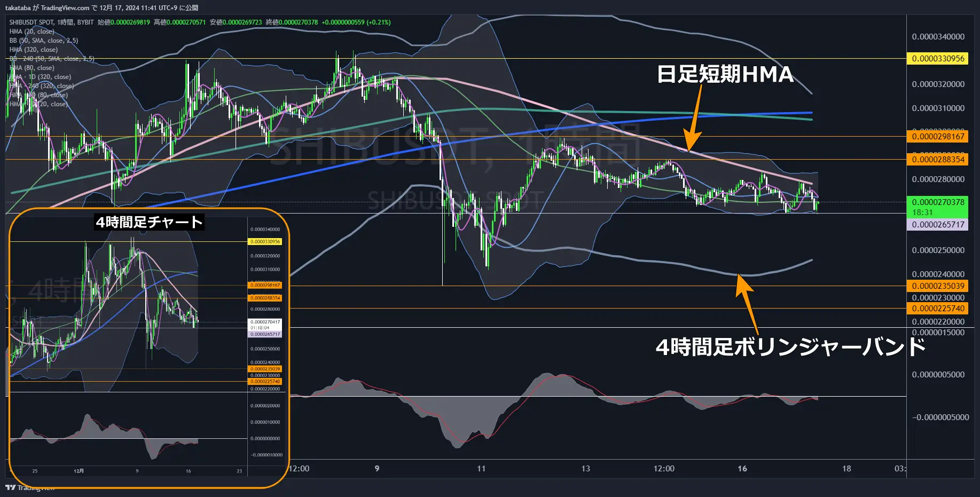Click the 安値 0.0000269723 low value
Screen dimensions: 980x497
[x=236, y=22]
